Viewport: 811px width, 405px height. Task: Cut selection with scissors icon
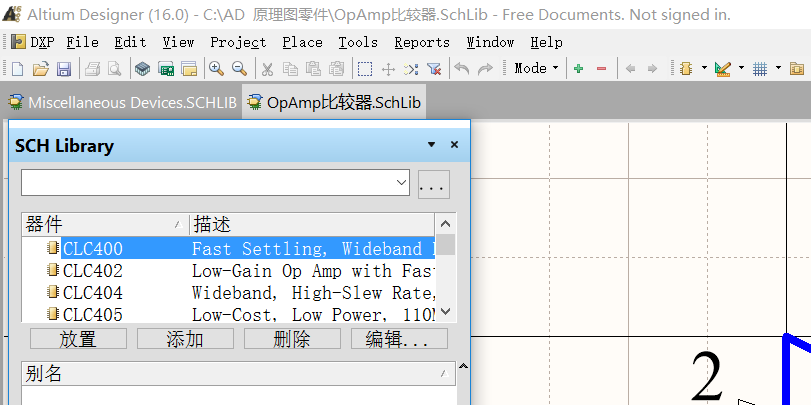(267, 69)
